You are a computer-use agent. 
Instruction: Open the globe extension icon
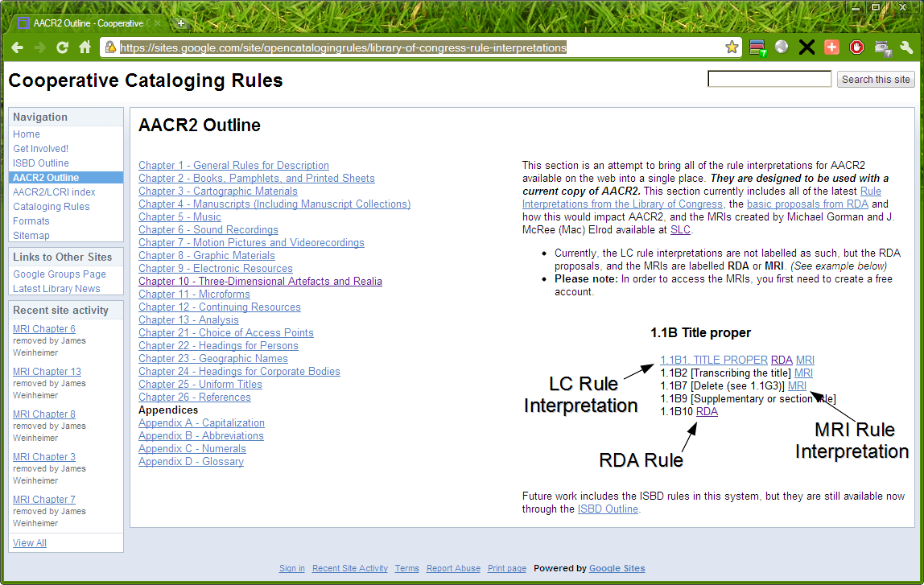[781, 47]
